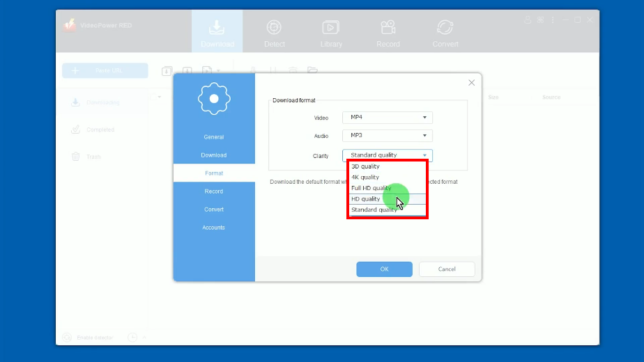Click the gear icon in settings dialog
644x362 pixels.
pos(214,98)
